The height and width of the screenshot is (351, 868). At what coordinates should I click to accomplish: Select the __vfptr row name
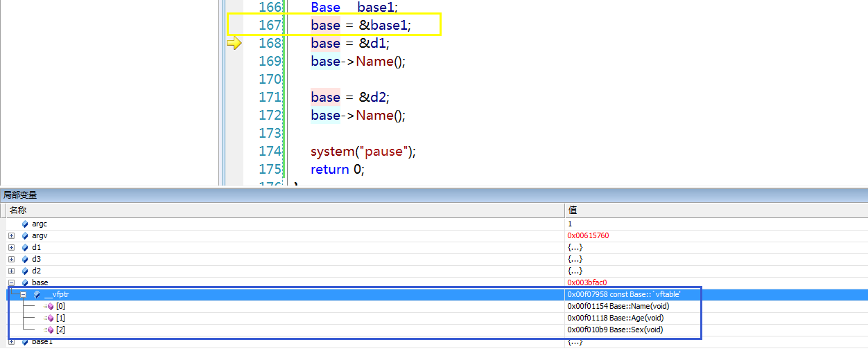[56, 295]
